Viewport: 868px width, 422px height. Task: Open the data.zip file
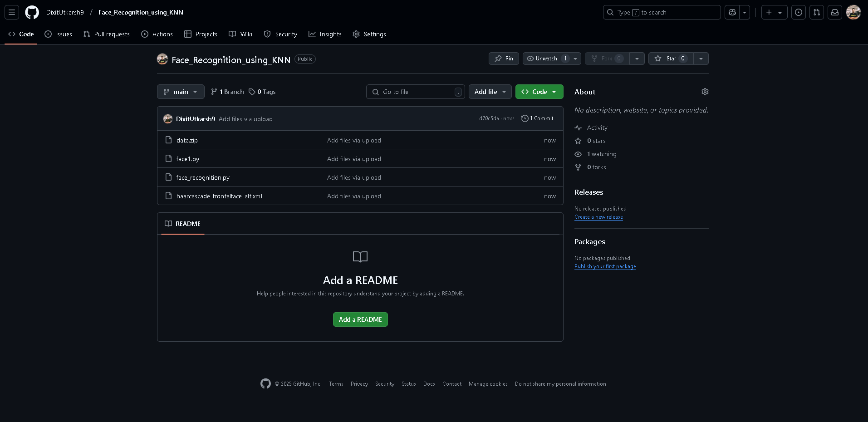pos(187,140)
